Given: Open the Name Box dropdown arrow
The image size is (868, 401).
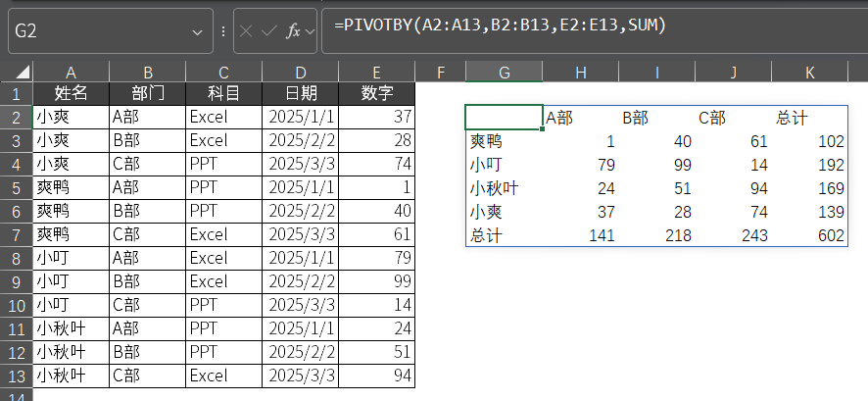Looking at the screenshot, I should [197, 32].
